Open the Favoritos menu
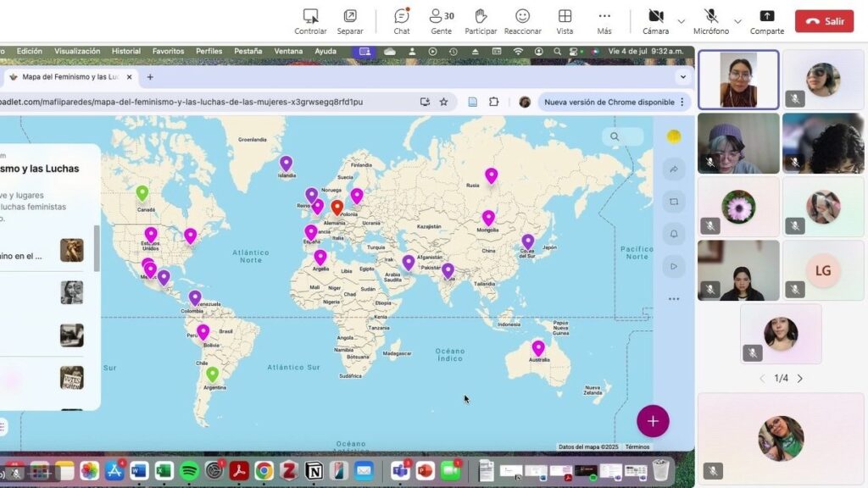 (x=168, y=52)
